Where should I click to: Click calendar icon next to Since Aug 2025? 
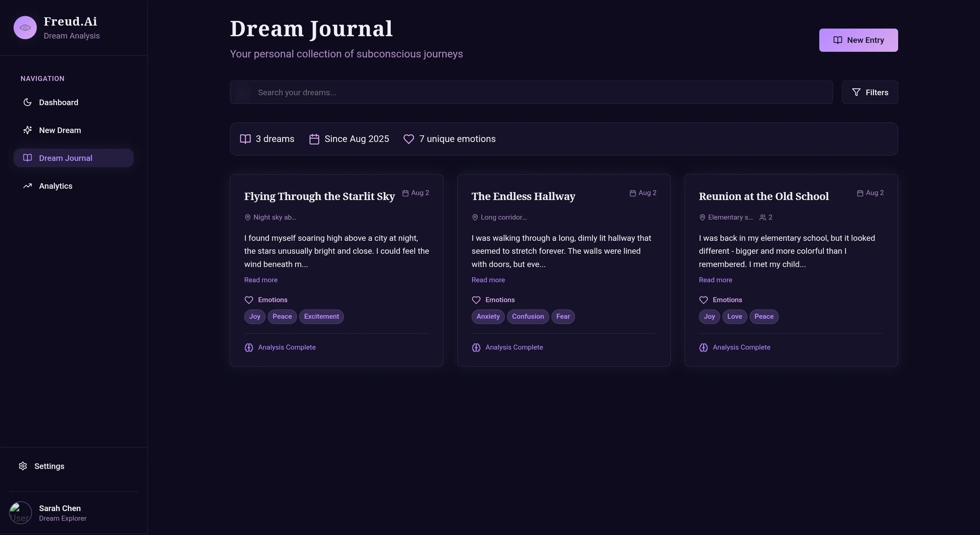(314, 139)
